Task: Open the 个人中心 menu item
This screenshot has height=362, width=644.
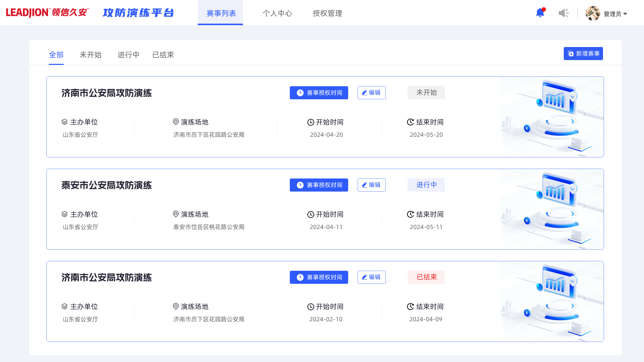Action: tap(277, 13)
